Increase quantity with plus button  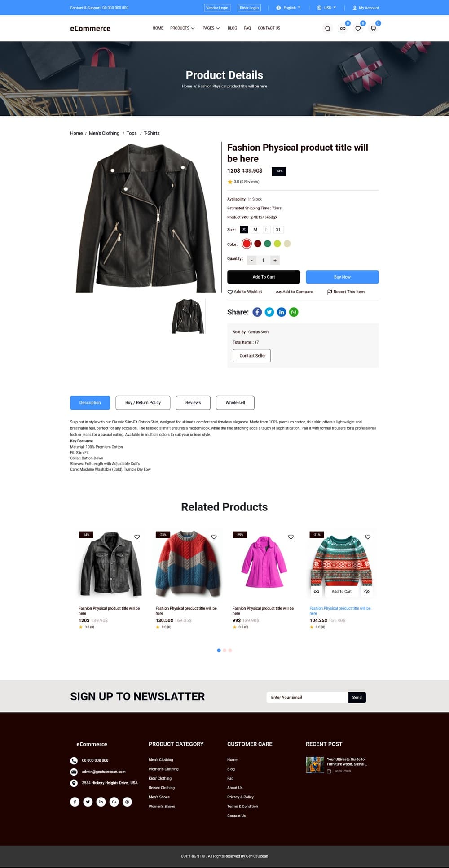click(275, 260)
